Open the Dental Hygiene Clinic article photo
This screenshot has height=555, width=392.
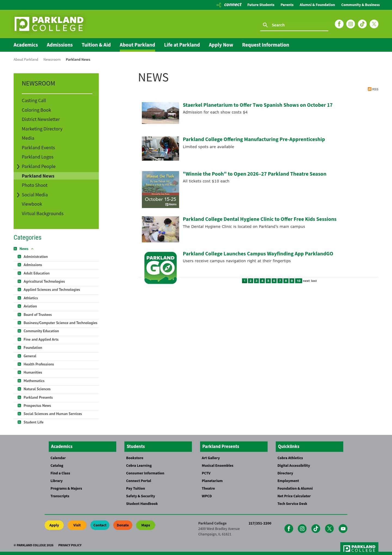160,229
